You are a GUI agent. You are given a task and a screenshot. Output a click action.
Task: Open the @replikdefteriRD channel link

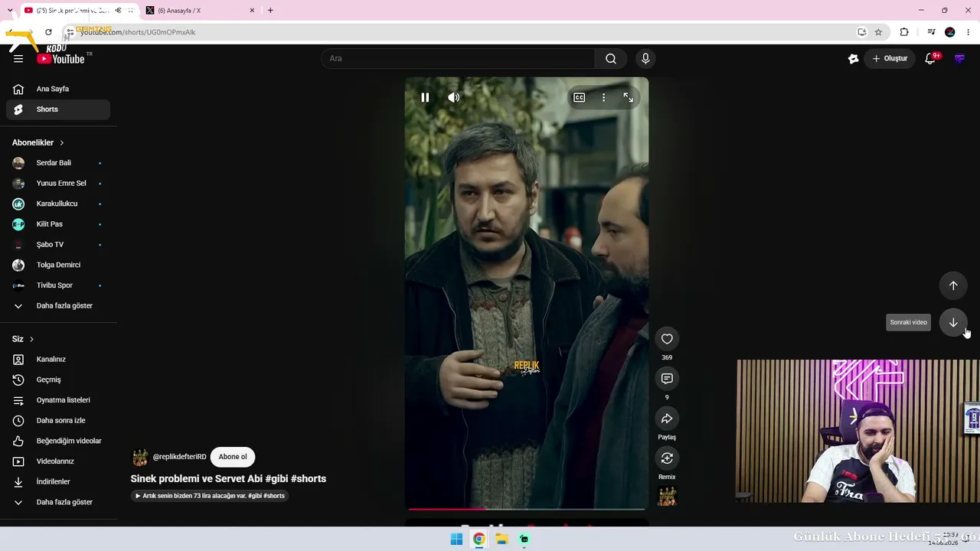click(179, 457)
